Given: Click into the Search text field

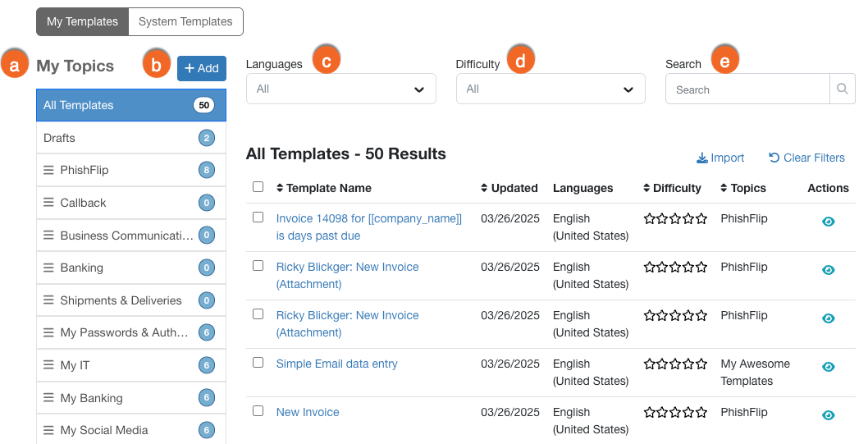Looking at the screenshot, I should pos(747,89).
